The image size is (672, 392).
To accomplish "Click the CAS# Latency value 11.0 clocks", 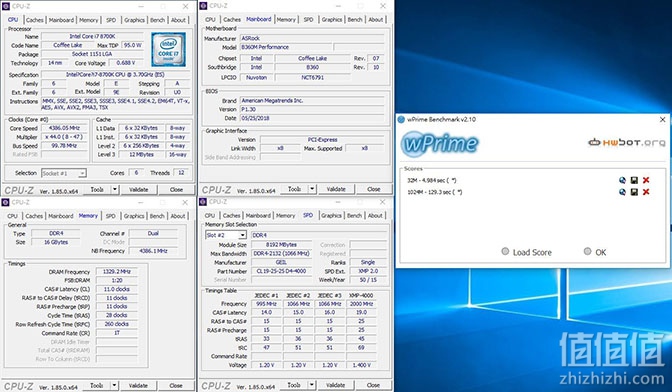I will 117,289.
